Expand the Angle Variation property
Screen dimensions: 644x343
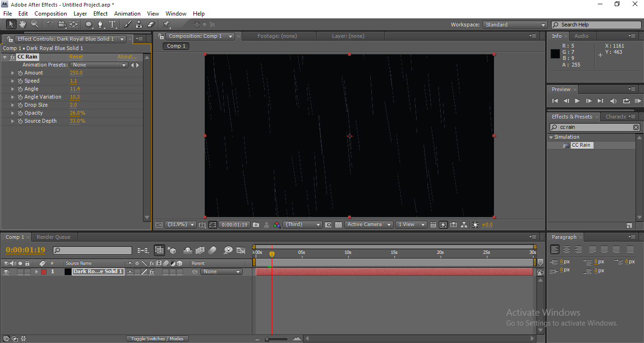tap(13, 97)
